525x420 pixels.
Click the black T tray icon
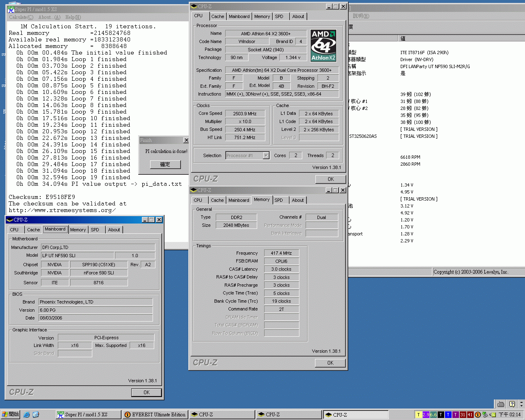pyautogui.click(x=441, y=415)
